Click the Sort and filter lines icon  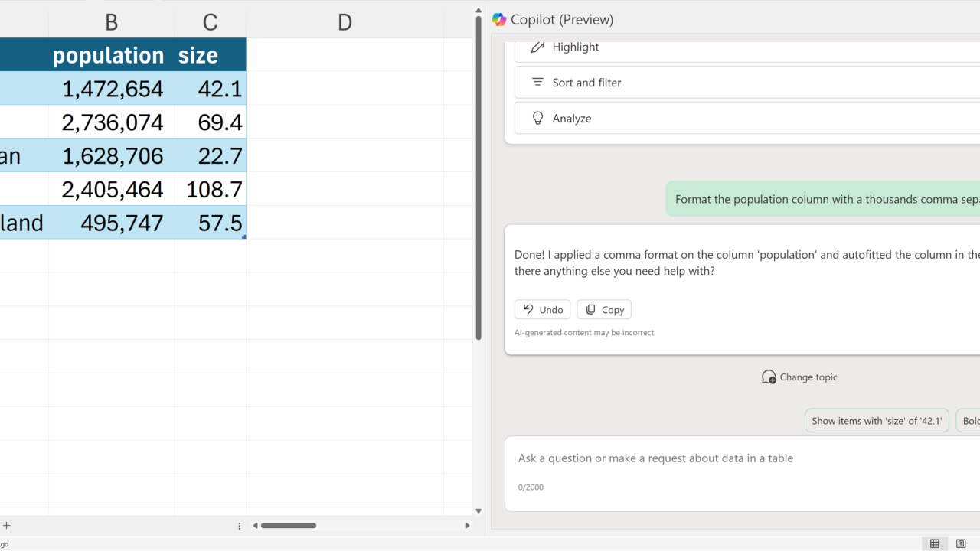click(x=537, y=83)
